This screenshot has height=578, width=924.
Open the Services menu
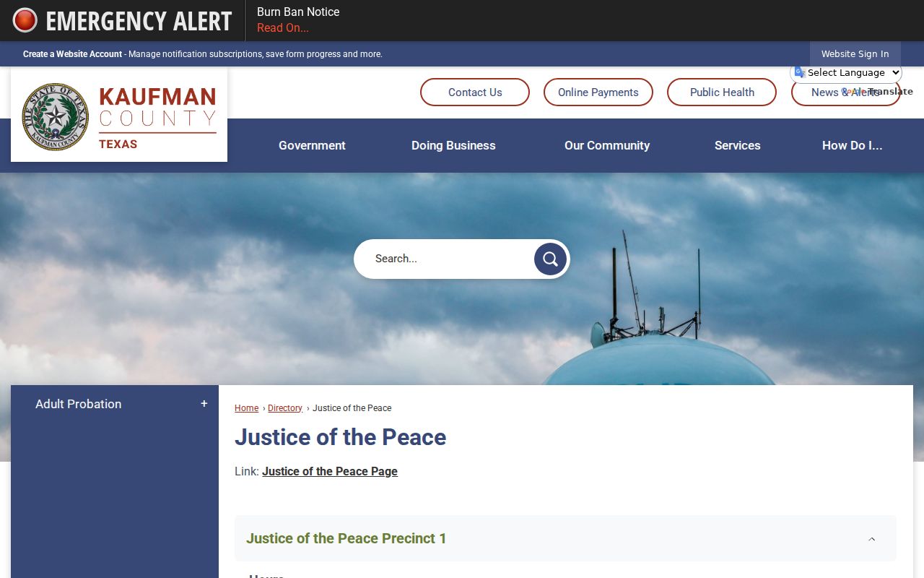[737, 145]
